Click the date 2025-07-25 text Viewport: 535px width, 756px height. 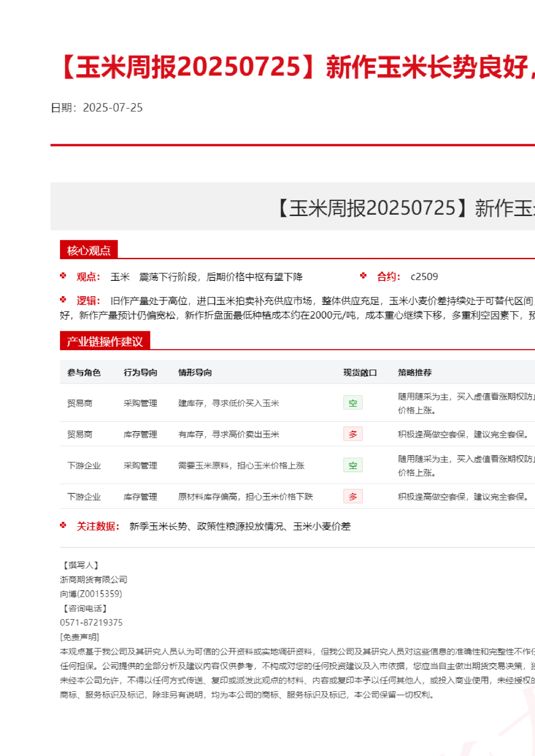pyautogui.click(x=113, y=108)
